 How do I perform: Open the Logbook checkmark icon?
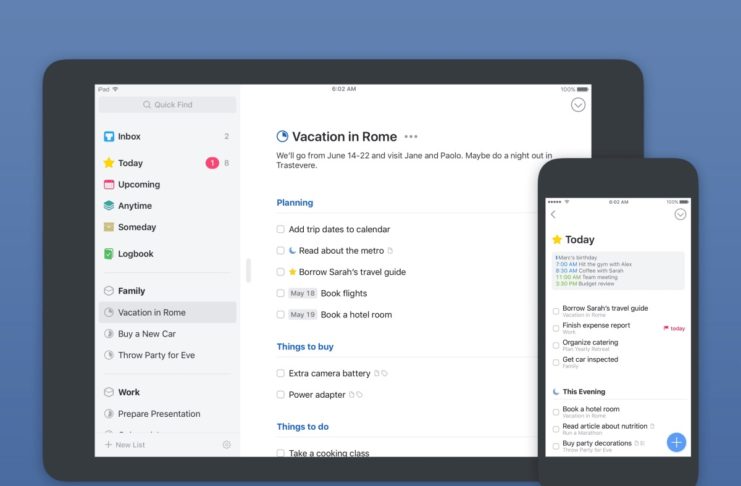click(x=109, y=254)
